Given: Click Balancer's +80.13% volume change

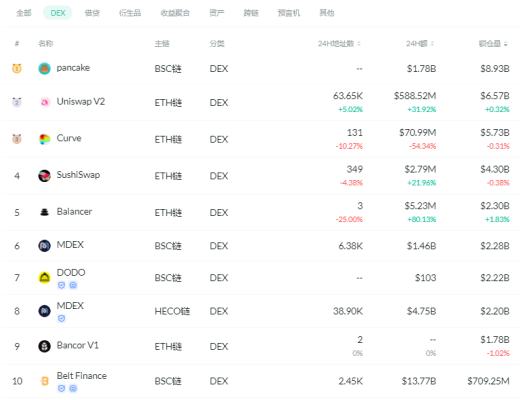Looking at the screenshot, I should click(x=422, y=219).
